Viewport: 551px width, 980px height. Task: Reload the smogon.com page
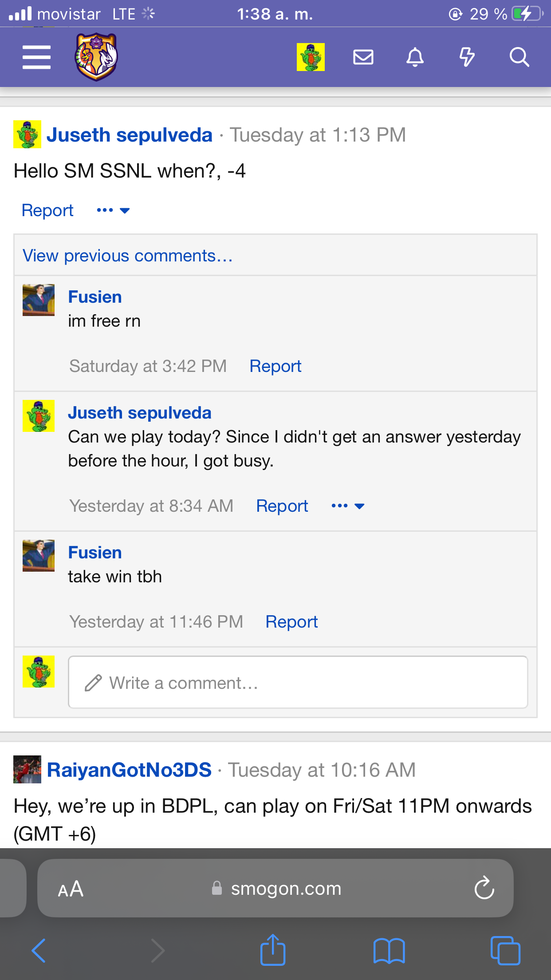484,888
